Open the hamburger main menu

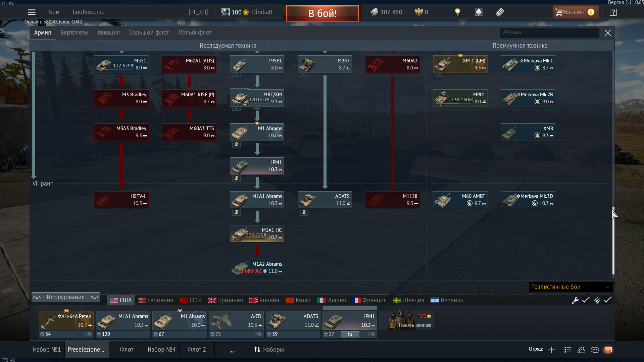[x=32, y=12]
